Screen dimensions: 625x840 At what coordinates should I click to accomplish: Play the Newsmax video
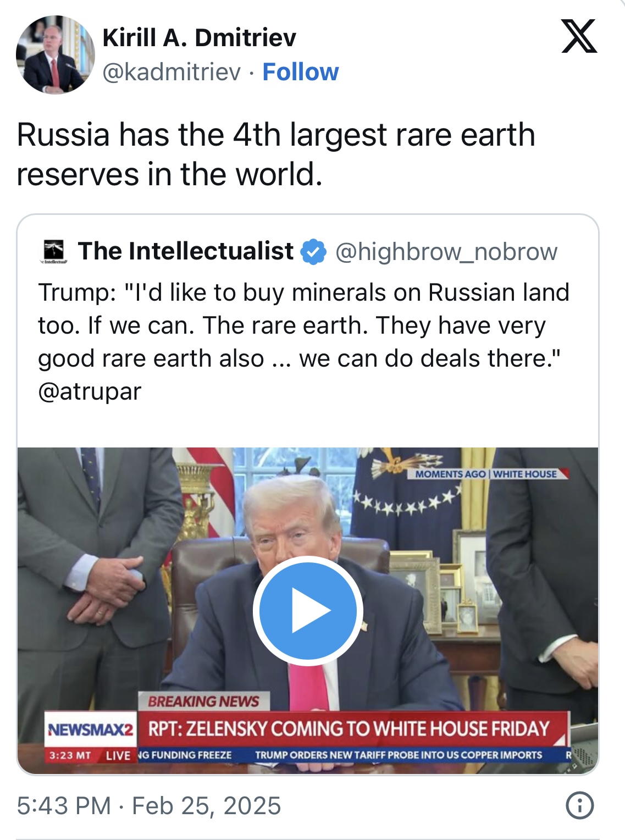(308, 610)
